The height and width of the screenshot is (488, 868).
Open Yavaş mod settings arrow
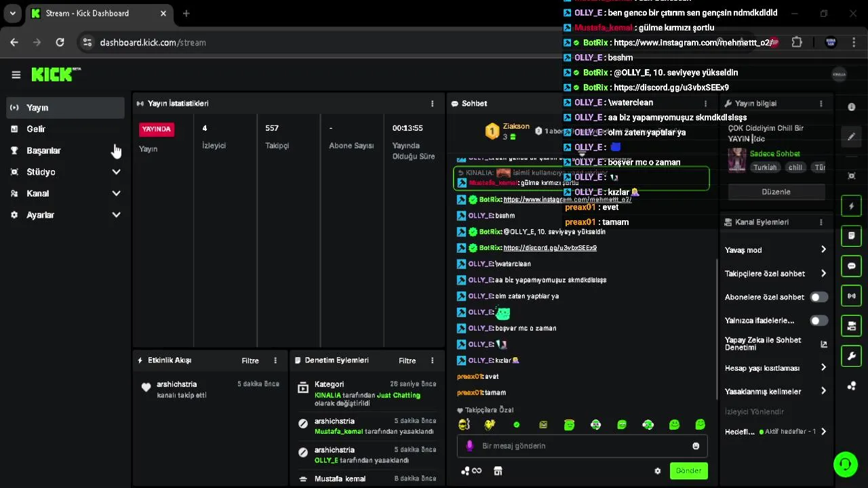(x=823, y=250)
